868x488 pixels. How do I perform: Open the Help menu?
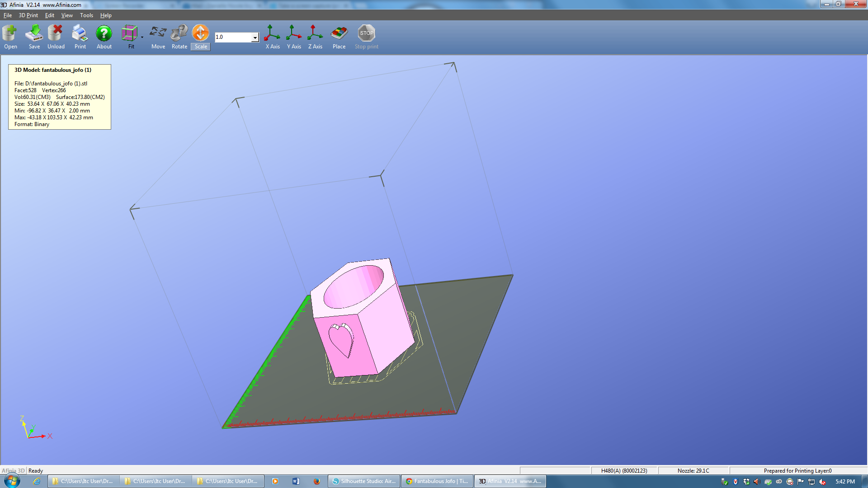[x=106, y=15]
